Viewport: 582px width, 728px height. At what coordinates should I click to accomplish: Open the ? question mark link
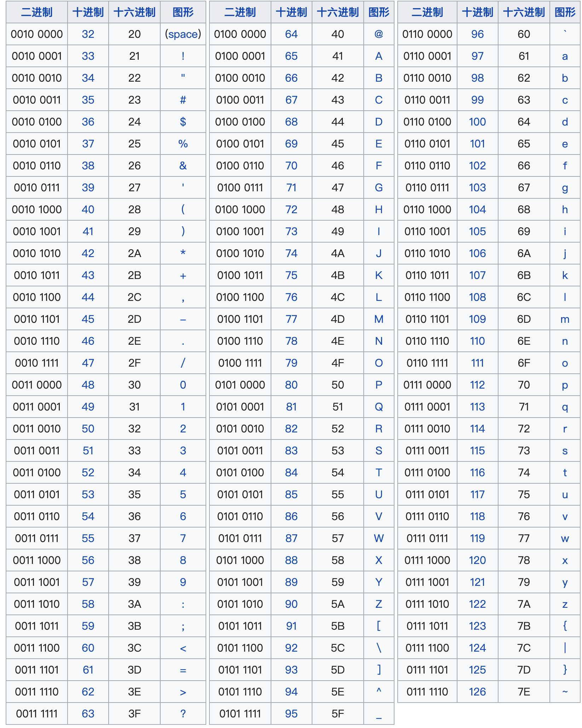click(x=183, y=714)
